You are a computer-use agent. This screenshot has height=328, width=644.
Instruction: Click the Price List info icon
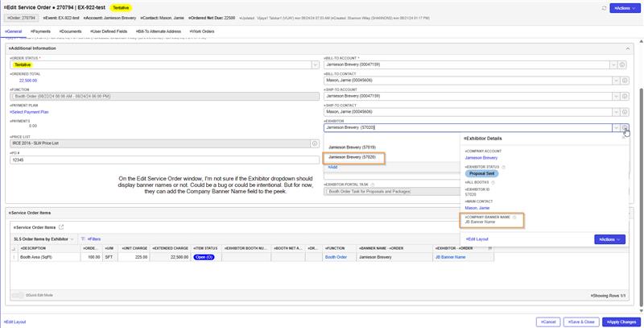pyautogui.click(x=315, y=143)
